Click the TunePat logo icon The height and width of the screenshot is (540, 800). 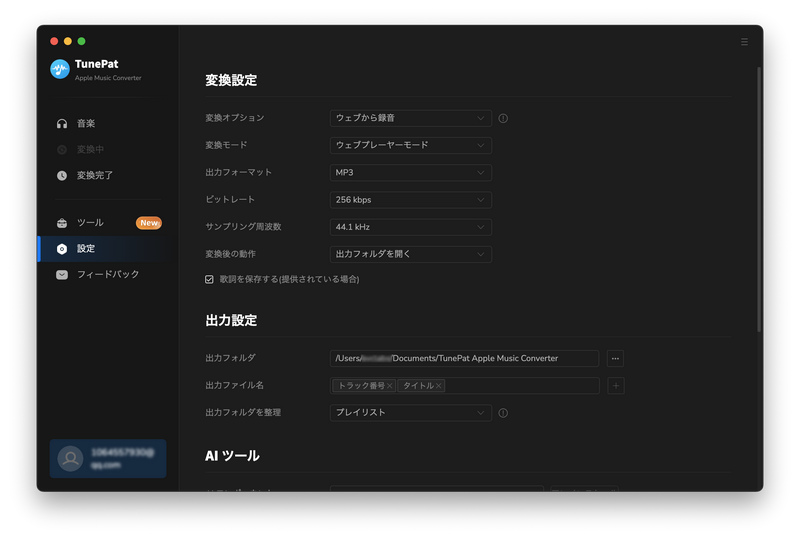[x=60, y=69]
